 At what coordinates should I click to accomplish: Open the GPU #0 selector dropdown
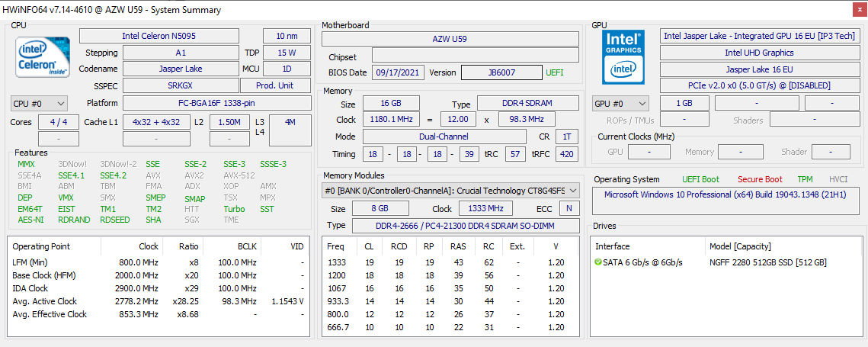click(620, 103)
